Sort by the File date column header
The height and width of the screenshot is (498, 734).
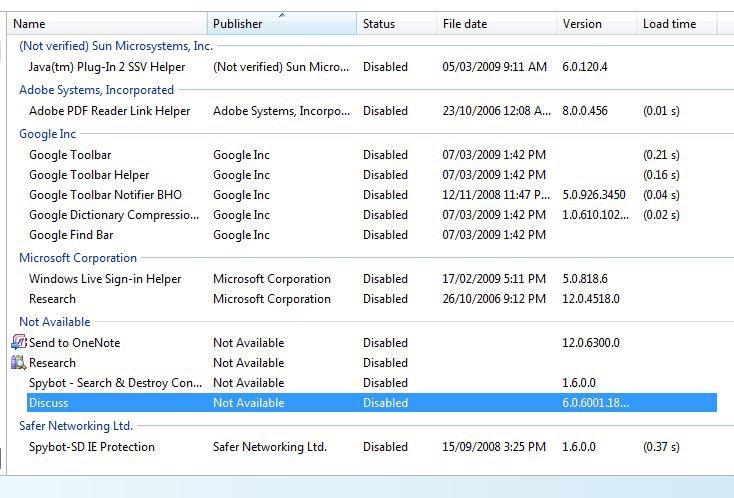(497, 23)
